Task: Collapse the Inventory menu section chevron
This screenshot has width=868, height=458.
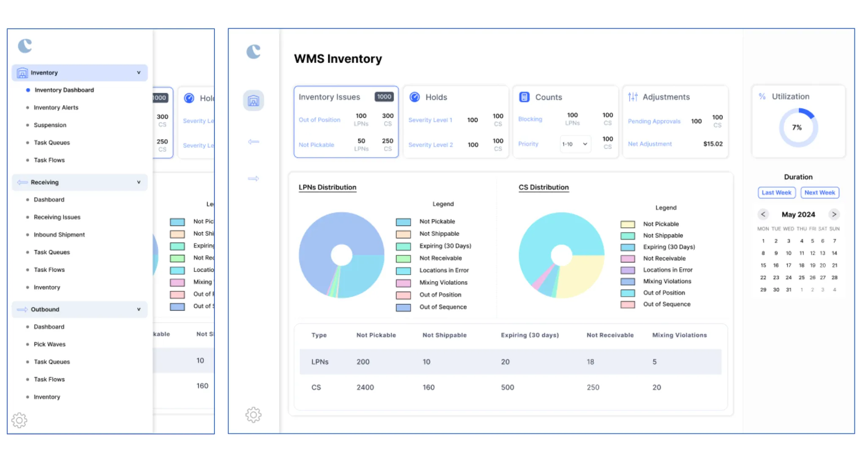Action: 139,73
